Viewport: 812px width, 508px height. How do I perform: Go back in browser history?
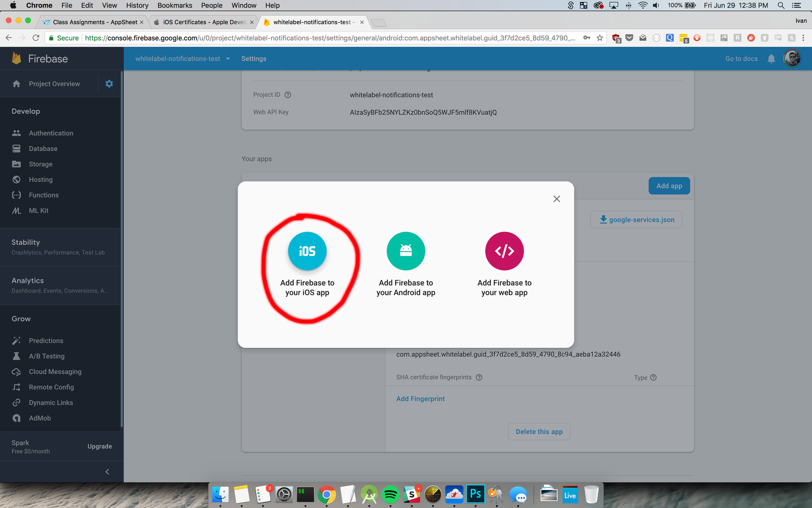[9, 38]
